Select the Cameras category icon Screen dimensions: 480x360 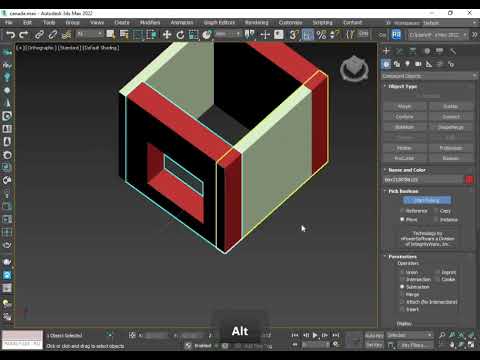click(x=418, y=64)
